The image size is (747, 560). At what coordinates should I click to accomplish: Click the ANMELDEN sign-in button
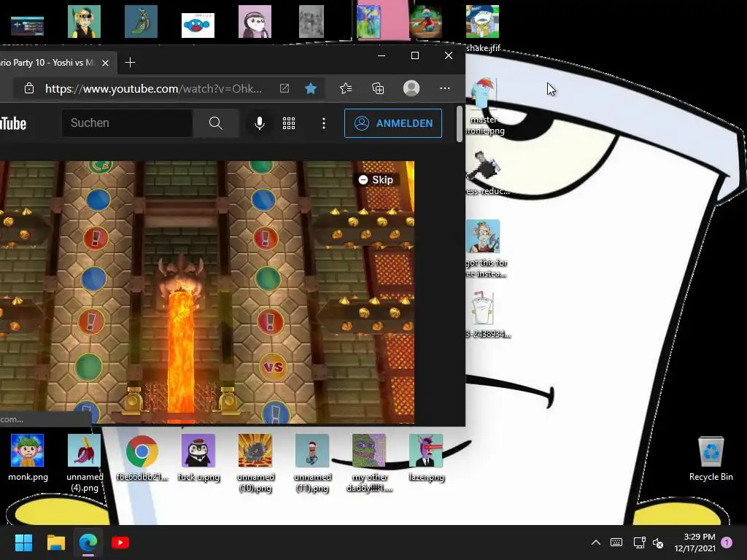click(393, 123)
